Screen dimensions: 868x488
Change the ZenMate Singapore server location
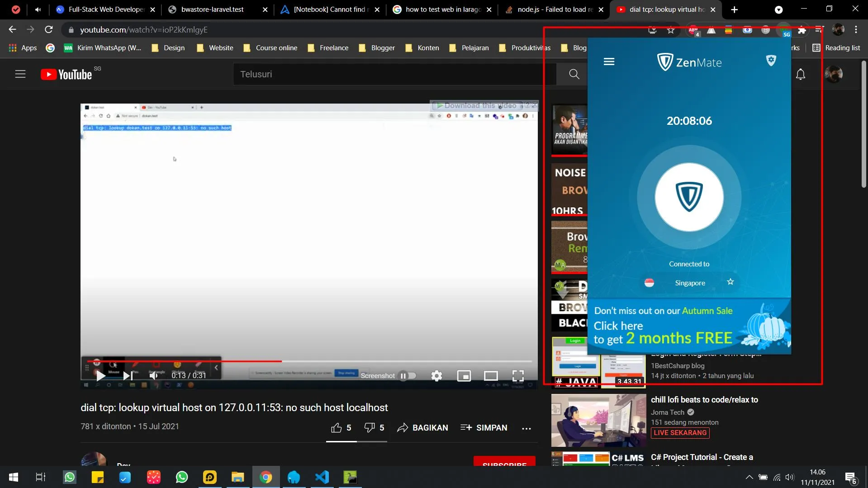coord(690,283)
